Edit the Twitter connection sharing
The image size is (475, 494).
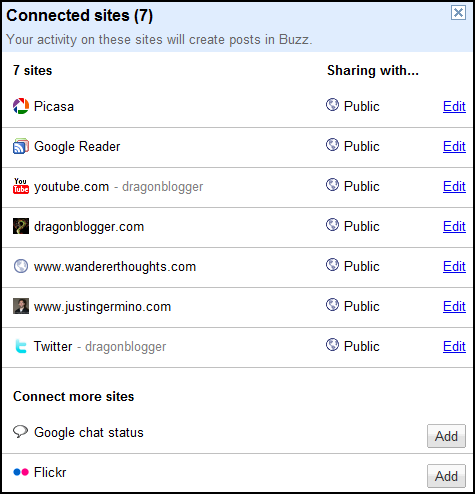454,346
